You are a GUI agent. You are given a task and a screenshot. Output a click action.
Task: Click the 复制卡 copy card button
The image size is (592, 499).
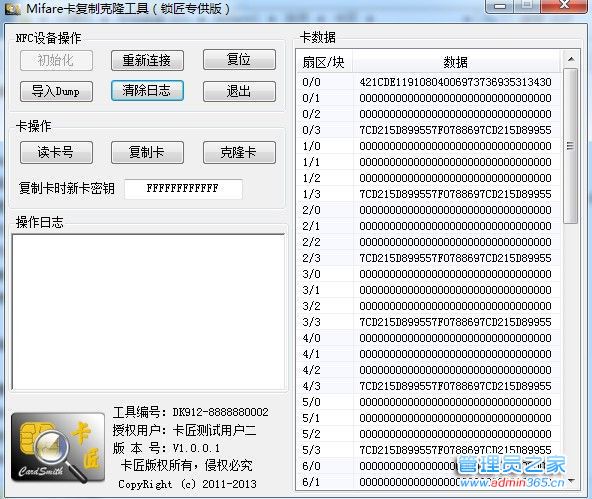(x=147, y=152)
